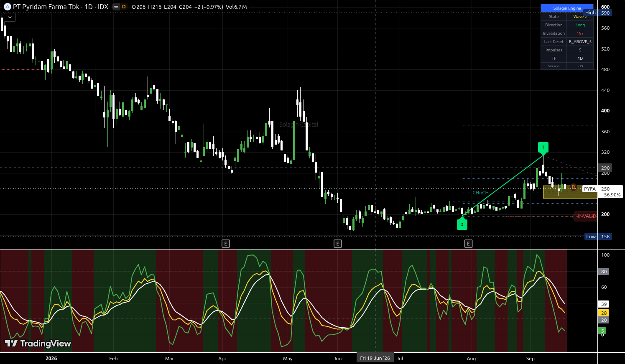Expand the indicator legend chevron

(10, 17)
